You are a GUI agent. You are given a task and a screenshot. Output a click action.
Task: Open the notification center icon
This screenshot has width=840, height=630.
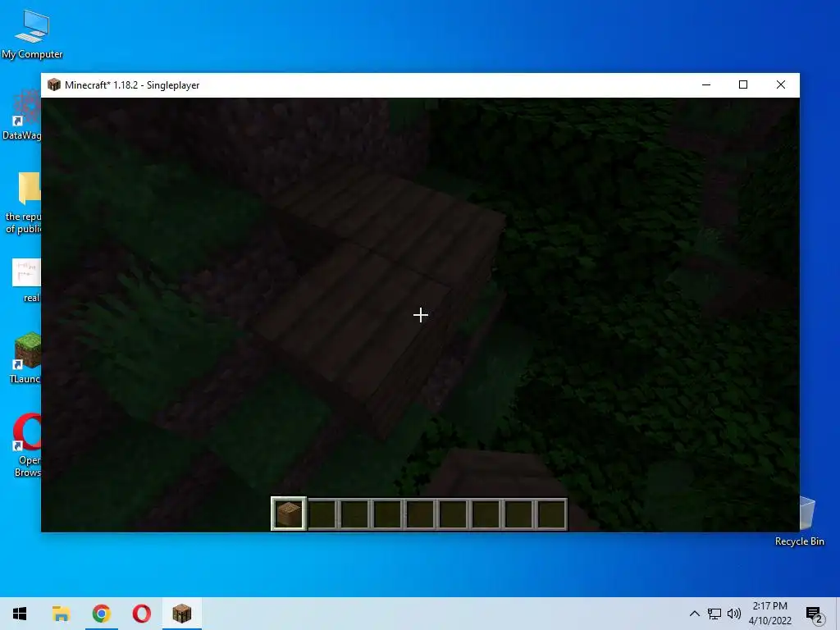click(x=815, y=614)
